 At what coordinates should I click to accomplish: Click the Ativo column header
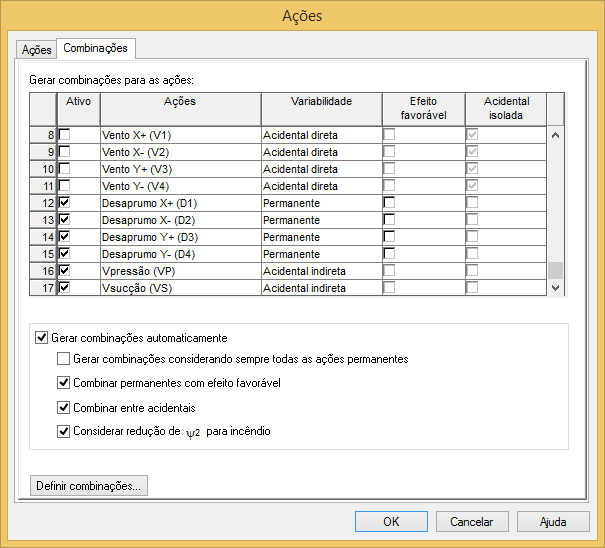coord(79,109)
